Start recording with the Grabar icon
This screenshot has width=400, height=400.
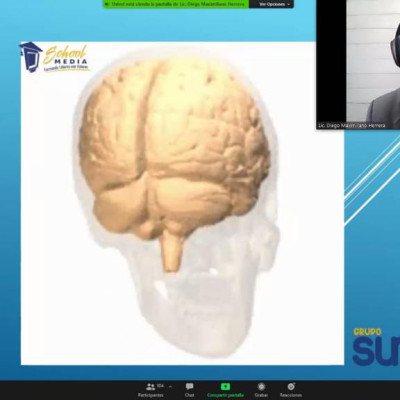click(x=261, y=387)
